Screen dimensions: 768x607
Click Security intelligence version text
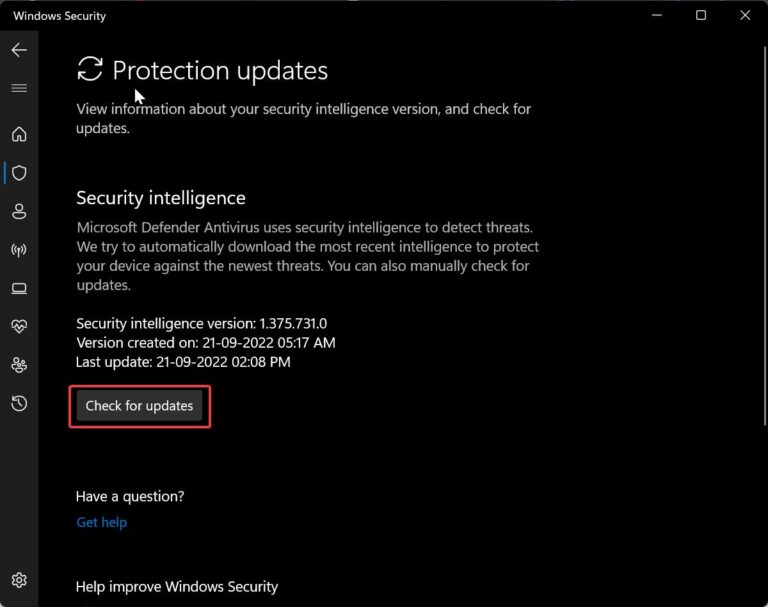(201, 323)
